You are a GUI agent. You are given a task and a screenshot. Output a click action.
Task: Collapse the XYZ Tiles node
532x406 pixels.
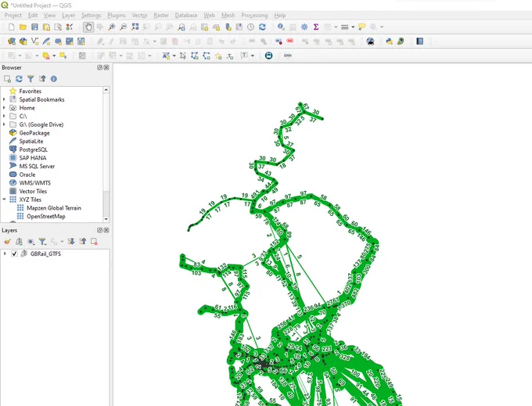4,199
